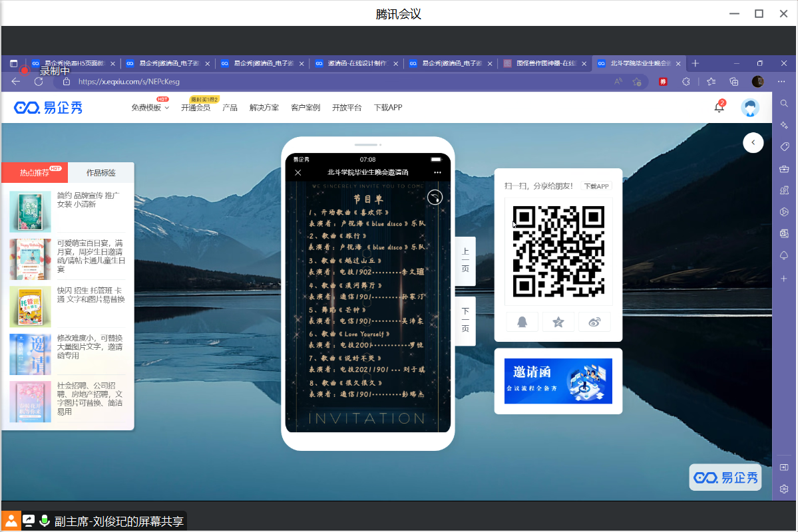Open three-dot menu in phone preview header
Image resolution: width=798 pixels, height=532 pixels.
pos(437,172)
